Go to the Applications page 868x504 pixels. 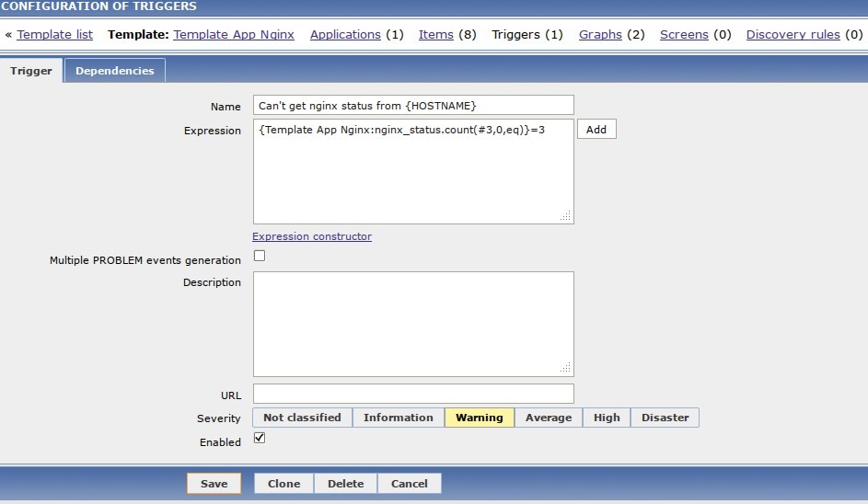(345, 34)
